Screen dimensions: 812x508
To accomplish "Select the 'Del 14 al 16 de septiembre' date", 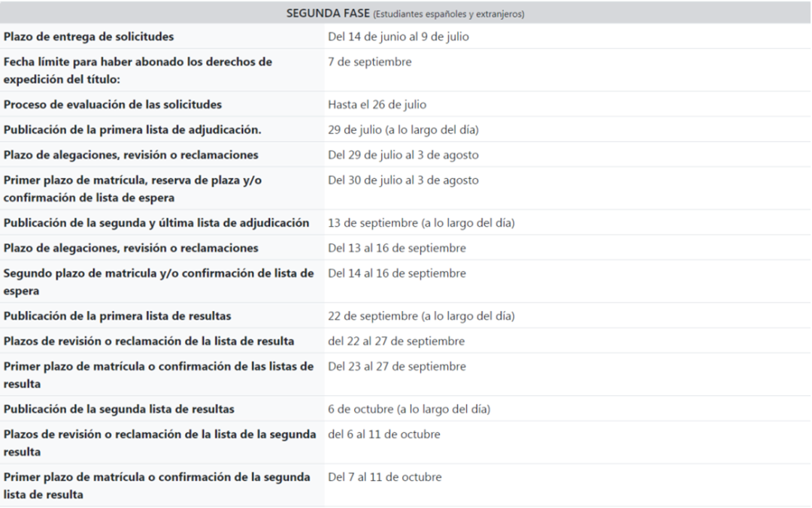I will (397, 274).
